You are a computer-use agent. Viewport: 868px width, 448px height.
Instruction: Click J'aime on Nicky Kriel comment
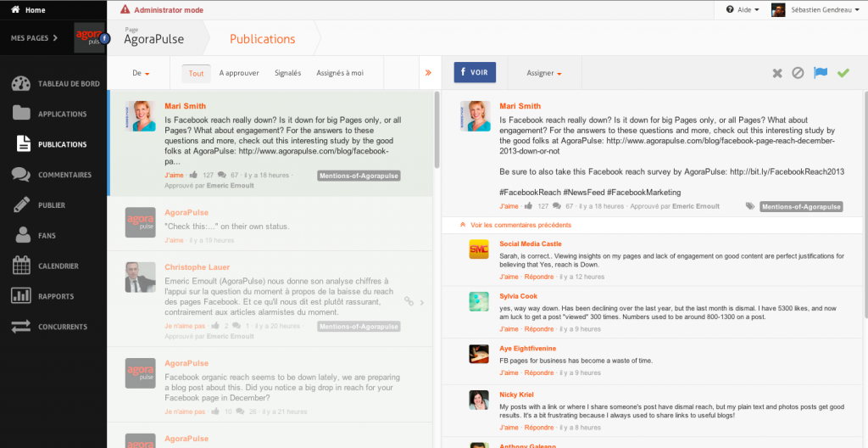pos(509,428)
